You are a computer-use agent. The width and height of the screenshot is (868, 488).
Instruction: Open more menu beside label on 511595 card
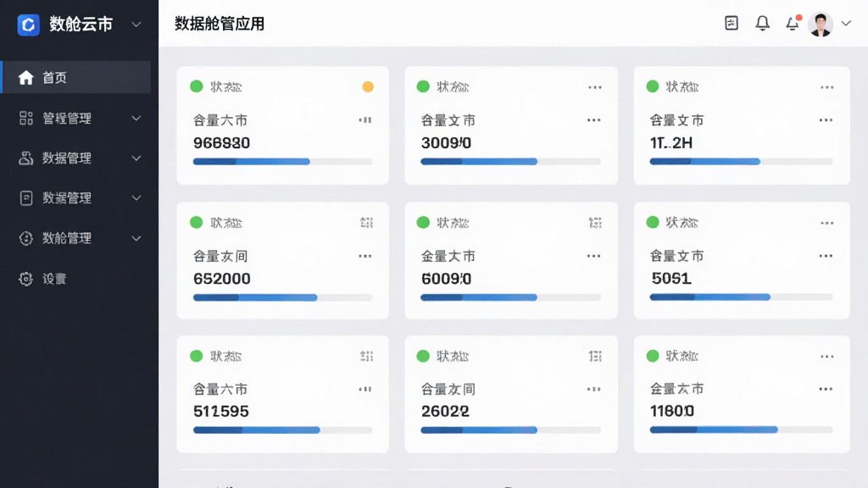(x=364, y=390)
